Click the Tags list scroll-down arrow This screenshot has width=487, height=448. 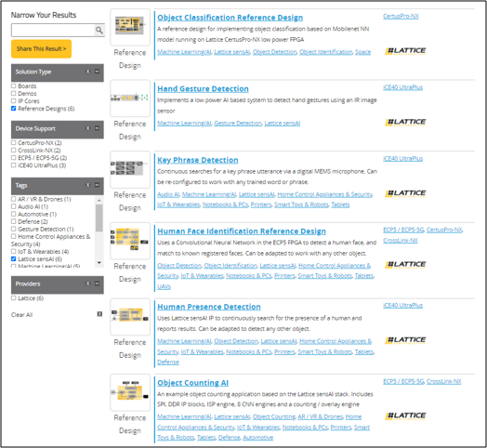point(99,263)
